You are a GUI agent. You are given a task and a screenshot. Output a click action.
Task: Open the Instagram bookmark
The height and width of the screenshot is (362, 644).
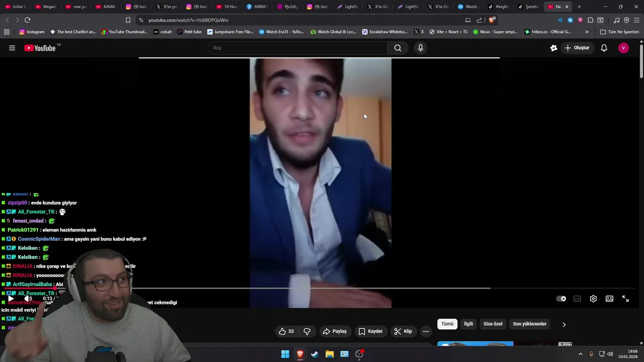32,32
